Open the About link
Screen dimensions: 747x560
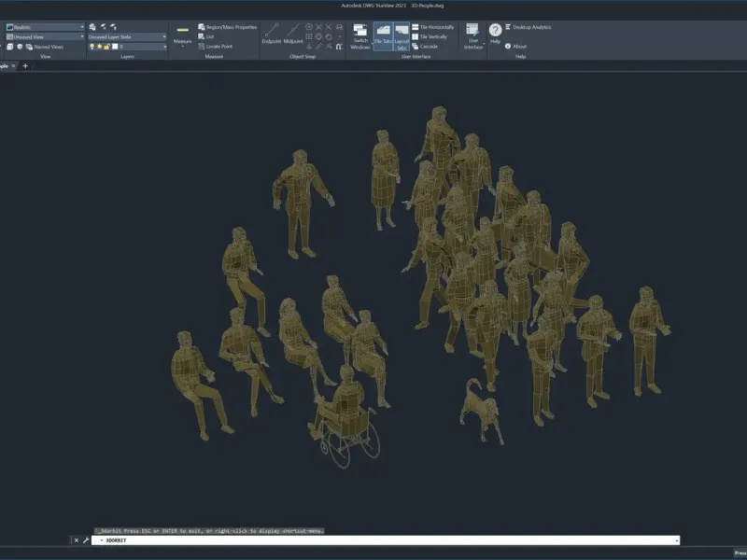(x=519, y=46)
